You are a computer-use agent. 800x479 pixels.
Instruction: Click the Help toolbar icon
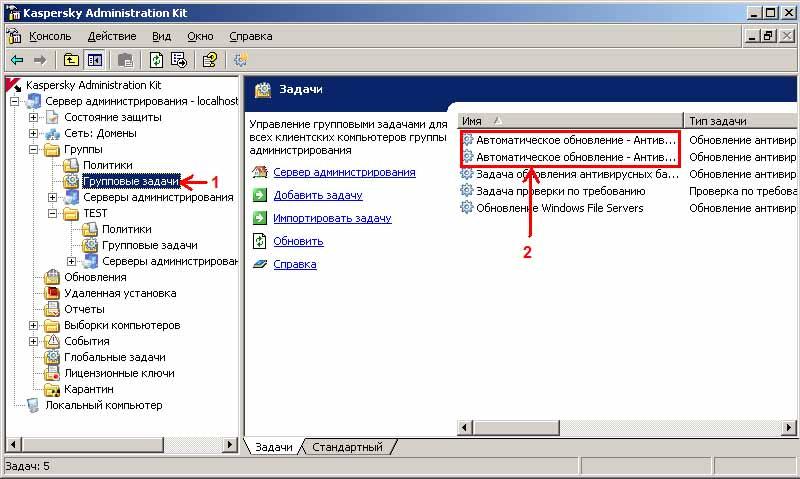(210, 60)
